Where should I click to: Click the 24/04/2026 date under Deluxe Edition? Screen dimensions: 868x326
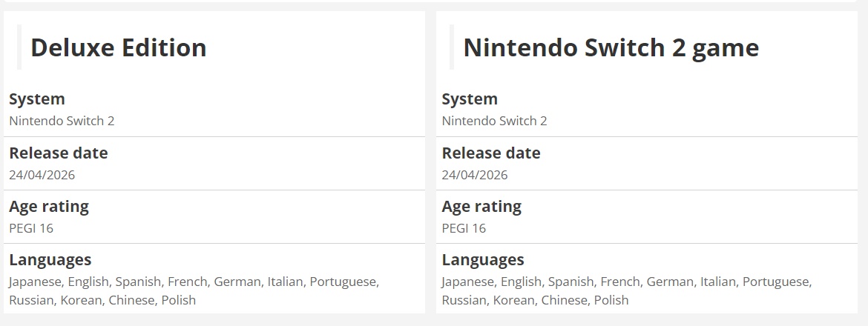tap(42, 175)
